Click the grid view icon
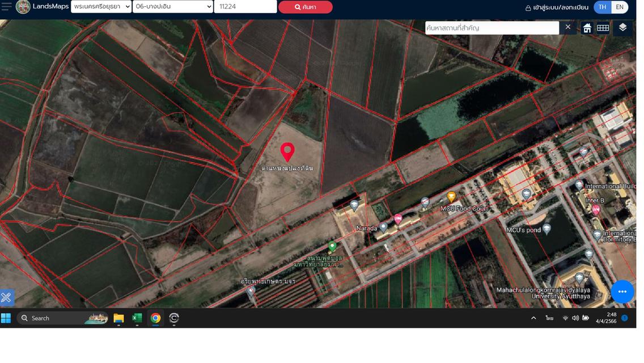The image size is (644, 363). pyautogui.click(x=603, y=28)
